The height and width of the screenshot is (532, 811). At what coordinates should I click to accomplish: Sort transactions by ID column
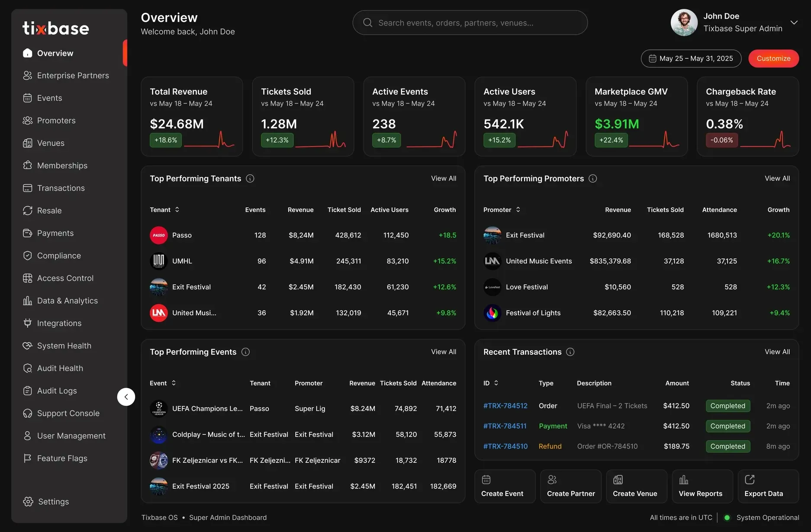(496, 383)
